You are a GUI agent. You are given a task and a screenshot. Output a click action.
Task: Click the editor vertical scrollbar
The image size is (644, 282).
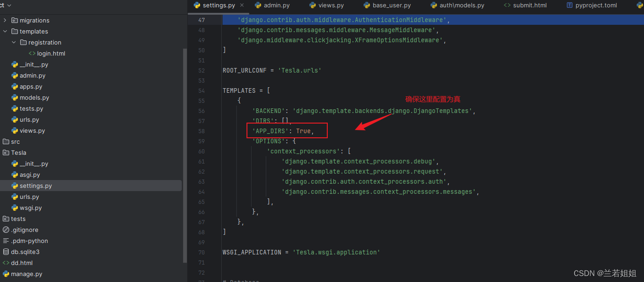coord(185,138)
